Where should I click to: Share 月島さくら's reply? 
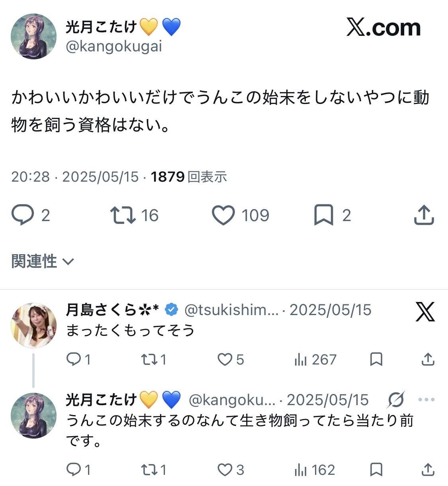[428, 359]
